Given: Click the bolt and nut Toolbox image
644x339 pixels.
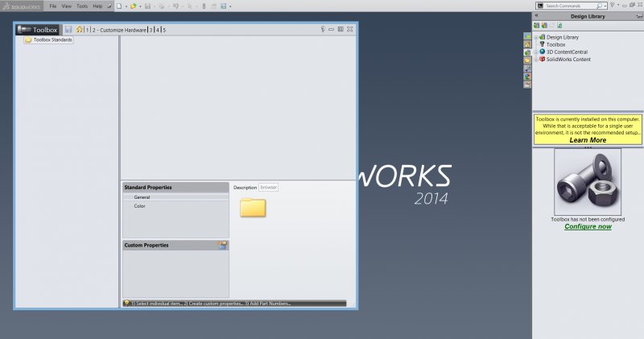Looking at the screenshot, I should (588, 182).
